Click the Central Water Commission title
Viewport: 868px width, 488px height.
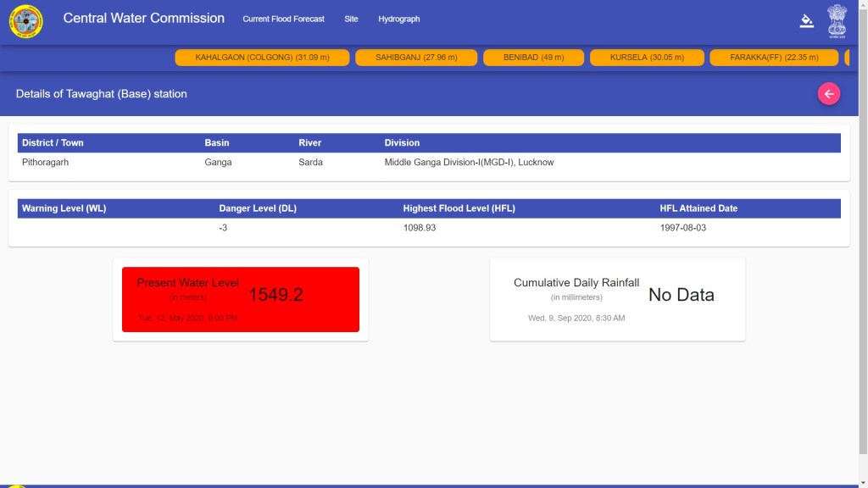[x=143, y=18]
